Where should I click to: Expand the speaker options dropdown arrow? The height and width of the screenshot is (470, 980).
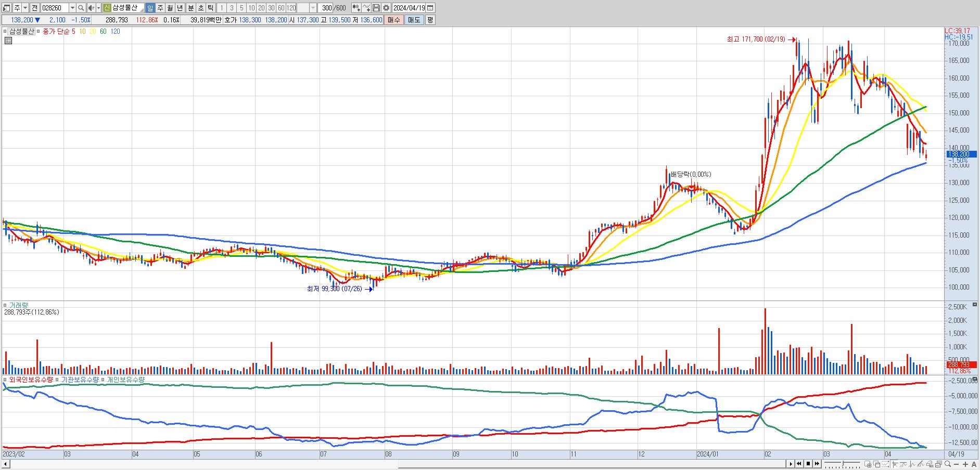pyautogui.click(x=98, y=8)
